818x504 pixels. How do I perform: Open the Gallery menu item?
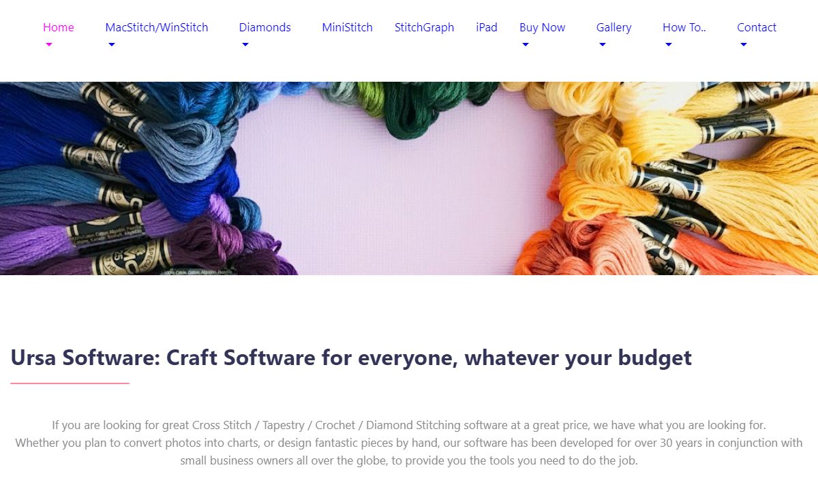click(x=613, y=27)
